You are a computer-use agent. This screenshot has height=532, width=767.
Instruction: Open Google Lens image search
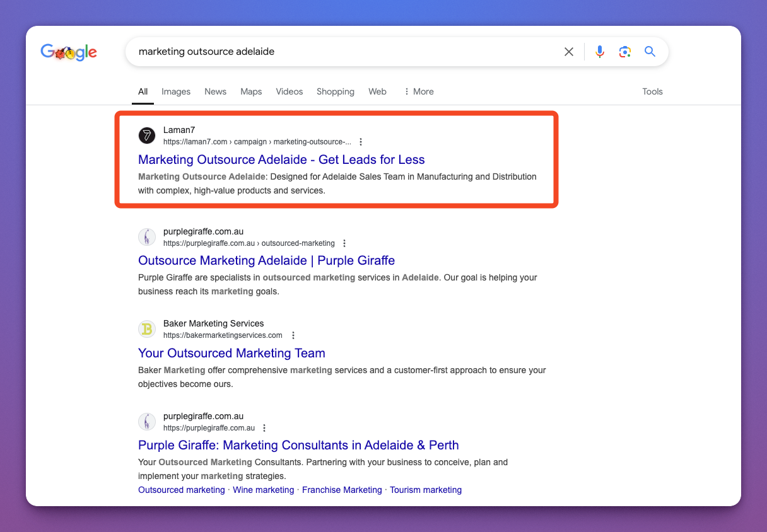point(624,52)
